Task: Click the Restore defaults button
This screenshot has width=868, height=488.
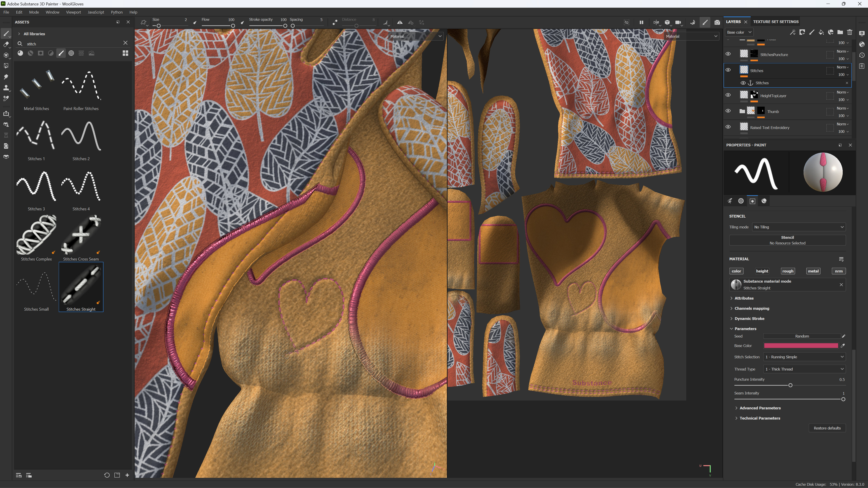Action: (x=827, y=428)
